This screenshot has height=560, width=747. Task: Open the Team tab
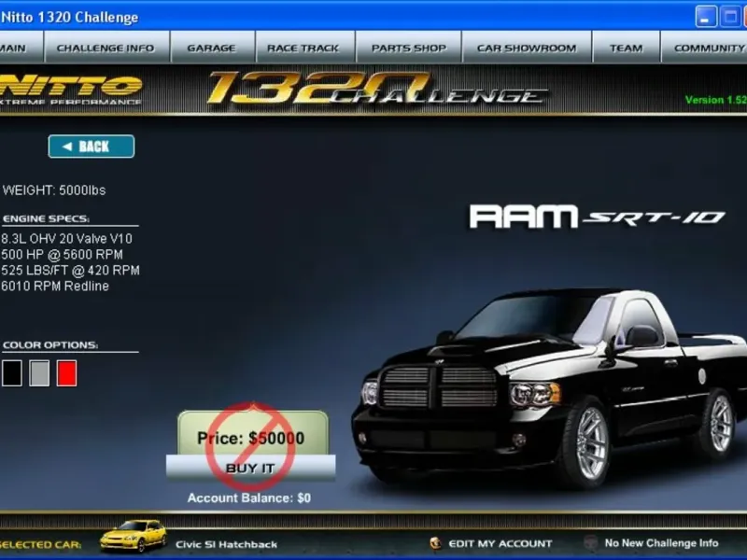(x=626, y=48)
